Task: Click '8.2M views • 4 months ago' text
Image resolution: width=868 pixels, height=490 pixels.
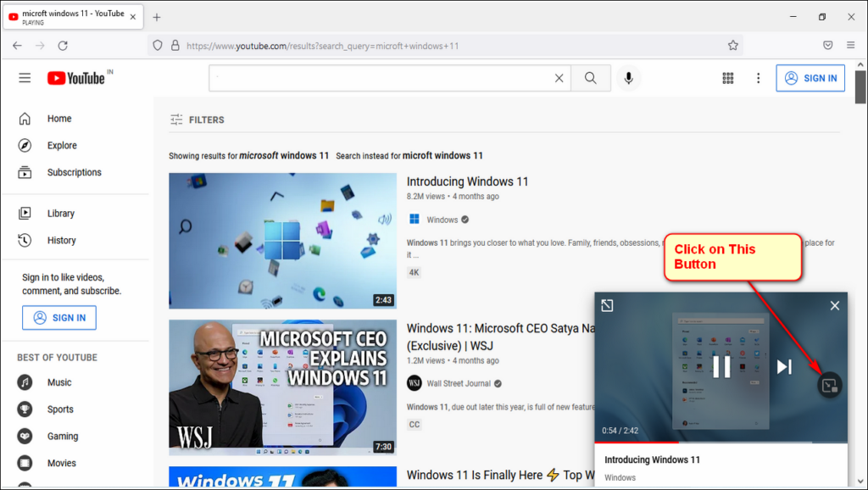Action: tap(453, 197)
